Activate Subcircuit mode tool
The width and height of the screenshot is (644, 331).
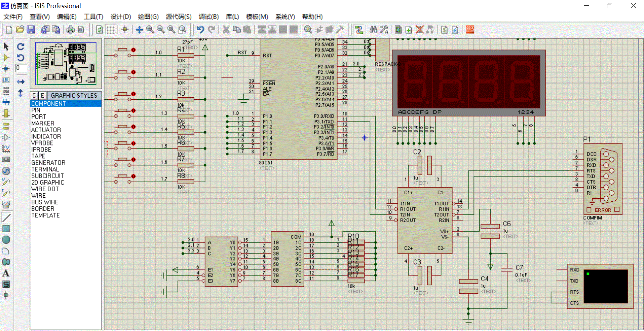click(x=6, y=113)
